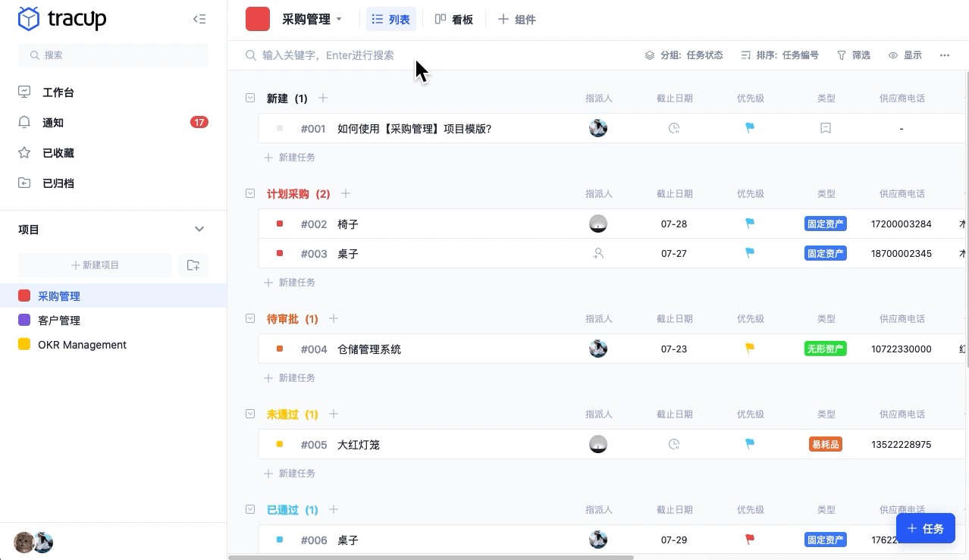This screenshot has height=560, width=969.
Task: Click the Tracup logo icon
Action: [29, 19]
